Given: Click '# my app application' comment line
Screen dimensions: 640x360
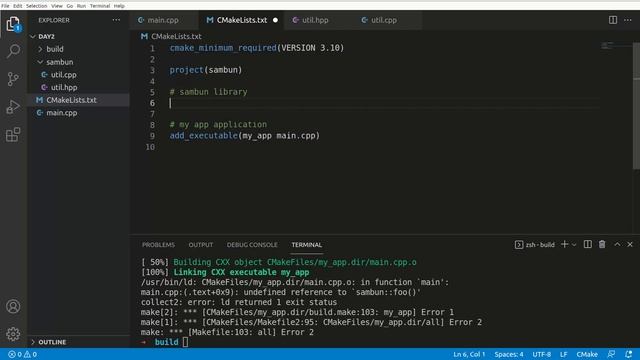Looking at the screenshot, I should tap(218, 124).
